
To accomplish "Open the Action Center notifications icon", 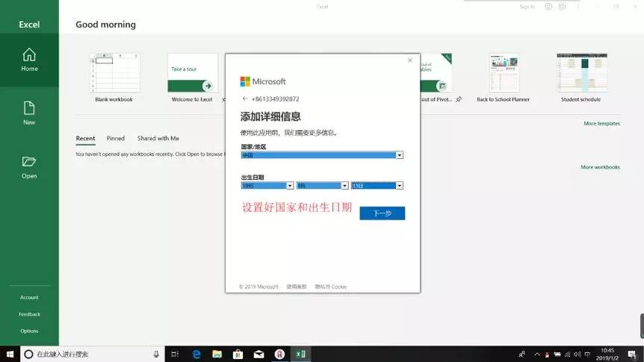I will coord(632,354).
